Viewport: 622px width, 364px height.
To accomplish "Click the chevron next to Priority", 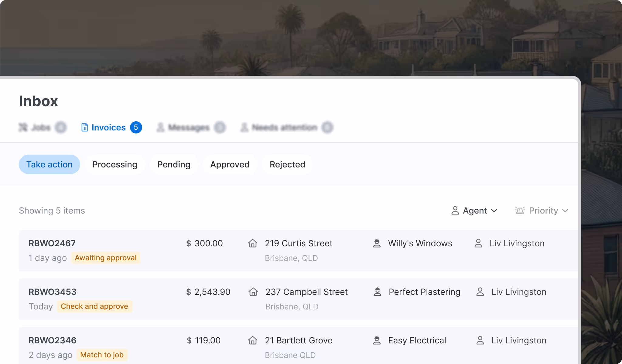I will pos(565,211).
